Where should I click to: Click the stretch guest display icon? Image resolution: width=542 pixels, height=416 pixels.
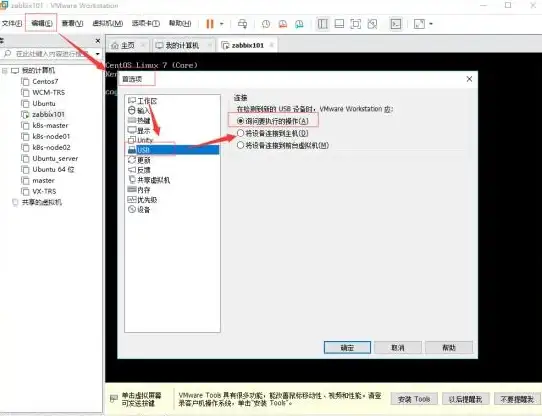(x=419, y=24)
